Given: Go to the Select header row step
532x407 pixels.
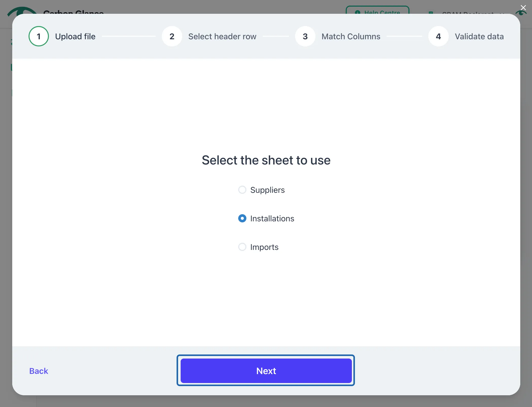Looking at the screenshot, I should point(222,36).
